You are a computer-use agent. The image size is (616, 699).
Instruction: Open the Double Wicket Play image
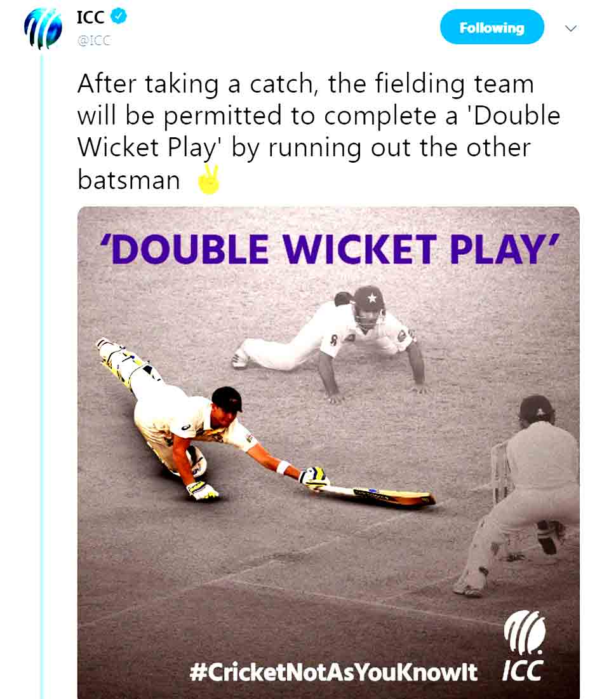(328, 452)
